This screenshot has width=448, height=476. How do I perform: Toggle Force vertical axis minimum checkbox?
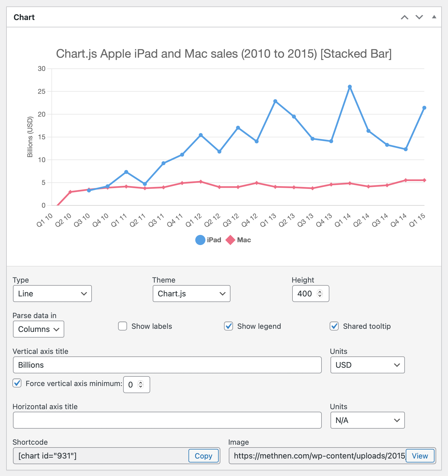click(17, 383)
